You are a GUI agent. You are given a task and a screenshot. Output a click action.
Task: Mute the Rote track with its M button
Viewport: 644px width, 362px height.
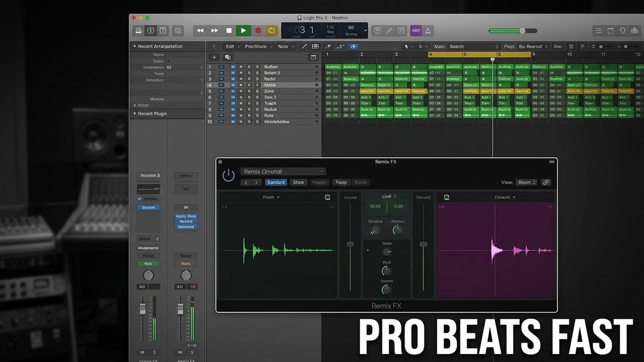pos(233,115)
